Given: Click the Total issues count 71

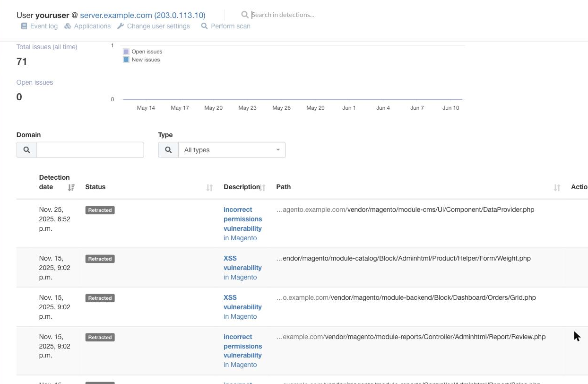Looking at the screenshot, I should [22, 61].
